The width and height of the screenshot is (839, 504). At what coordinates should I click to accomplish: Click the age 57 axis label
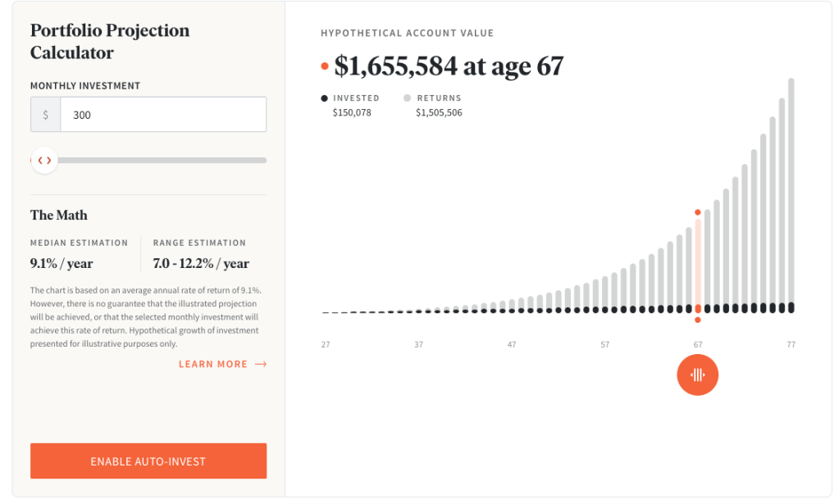click(604, 345)
